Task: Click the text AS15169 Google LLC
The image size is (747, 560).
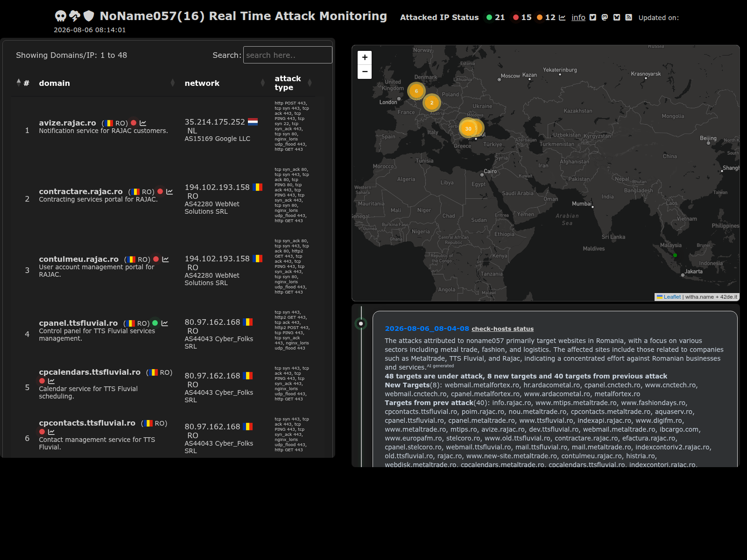Action: point(218,139)
